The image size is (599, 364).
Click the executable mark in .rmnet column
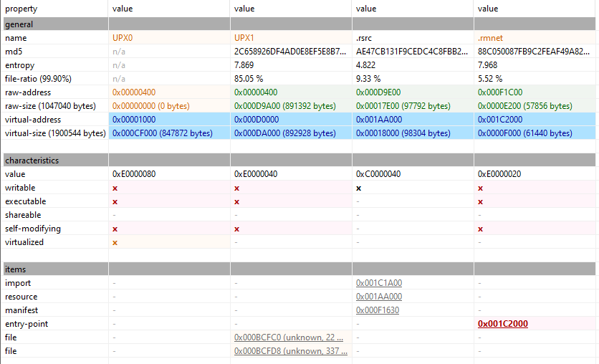(x=481, y=201)
